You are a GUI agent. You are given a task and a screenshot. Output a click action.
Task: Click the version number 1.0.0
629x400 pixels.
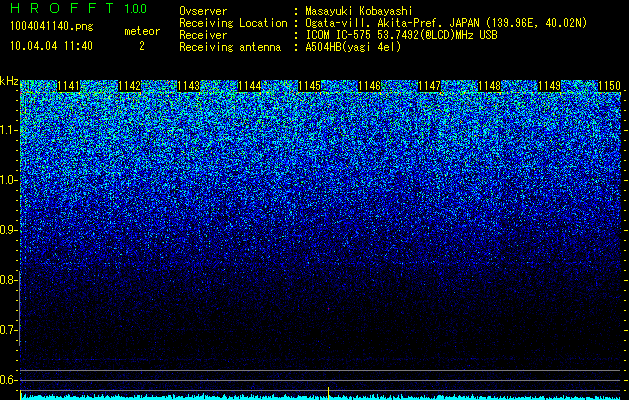coord(135,8)
